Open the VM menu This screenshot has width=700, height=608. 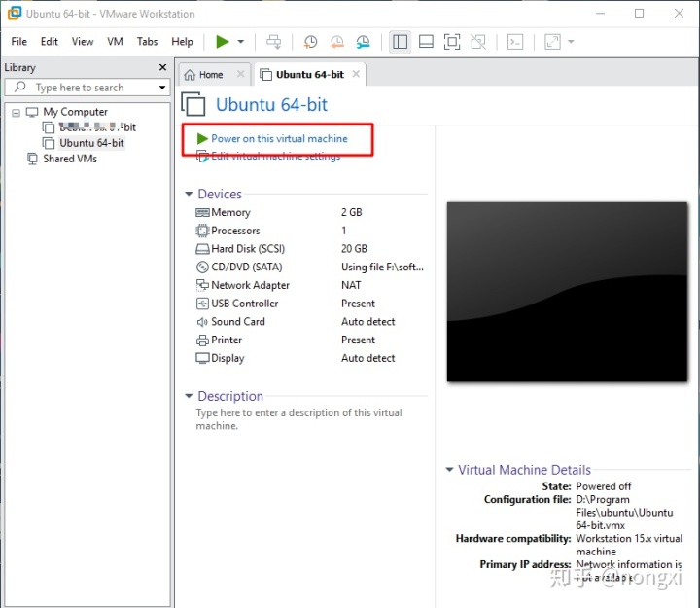115,42
